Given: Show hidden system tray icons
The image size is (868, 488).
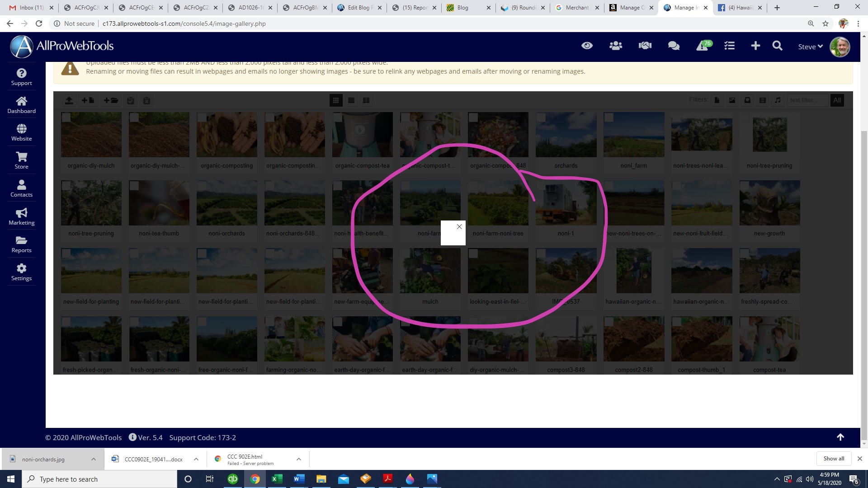Looking at the screenshot, I should (x=777, y=479).
